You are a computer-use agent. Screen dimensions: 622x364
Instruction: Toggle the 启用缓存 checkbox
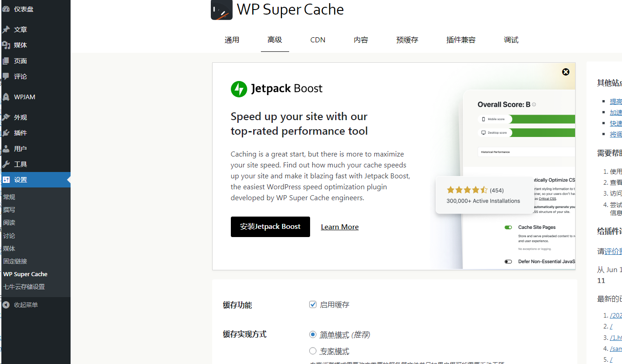coord(313,304)
